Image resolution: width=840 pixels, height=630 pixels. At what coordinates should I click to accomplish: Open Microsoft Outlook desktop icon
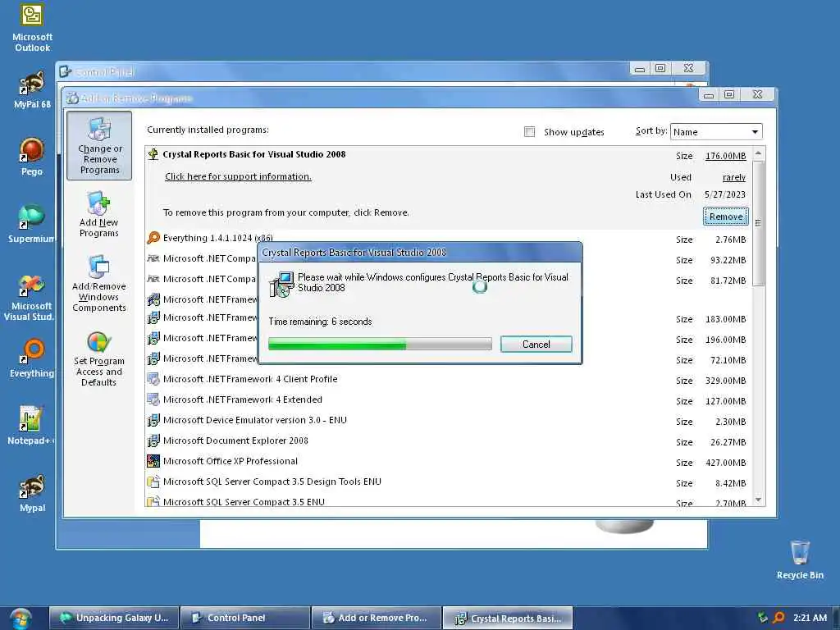point(32,27)
